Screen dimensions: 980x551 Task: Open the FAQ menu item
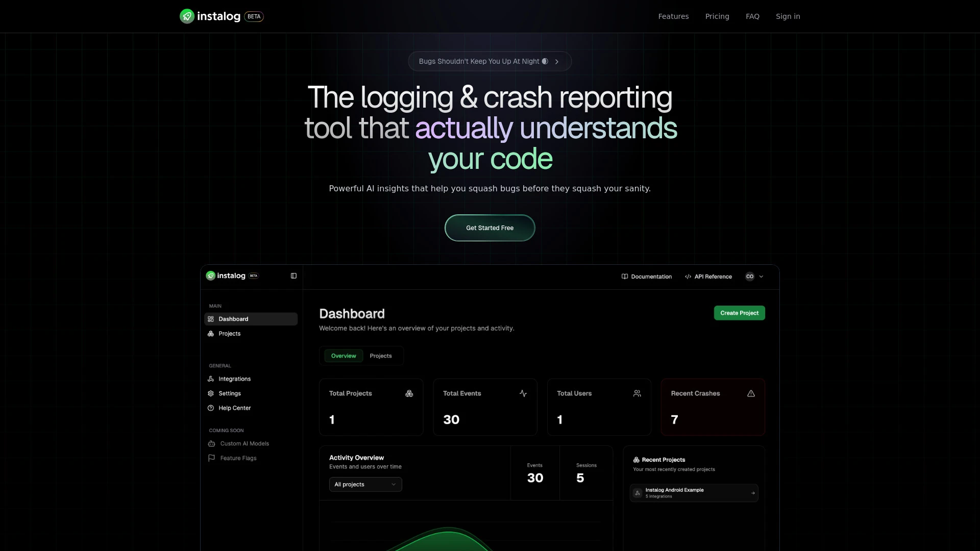tap(752, 16)
